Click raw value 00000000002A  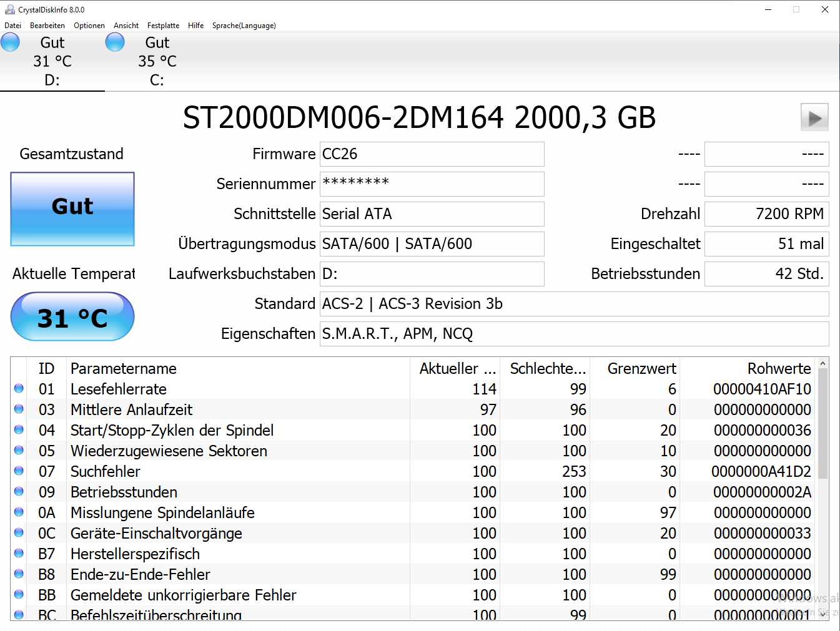click(762, 492)
